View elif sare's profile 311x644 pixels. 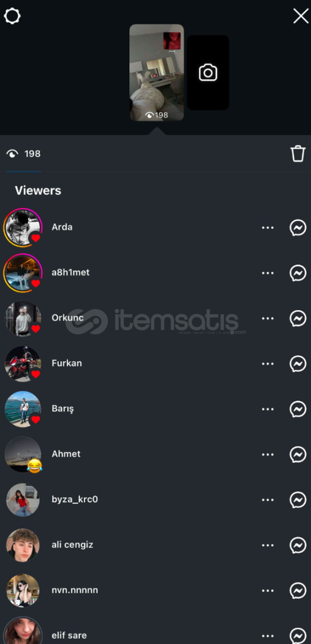(69, 636)
